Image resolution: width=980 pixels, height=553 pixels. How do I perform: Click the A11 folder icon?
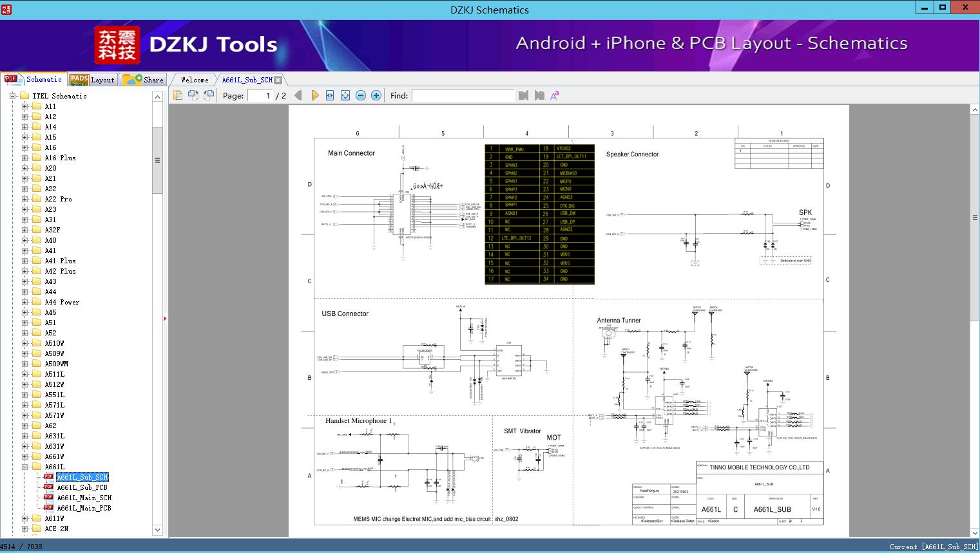[37, 106]
